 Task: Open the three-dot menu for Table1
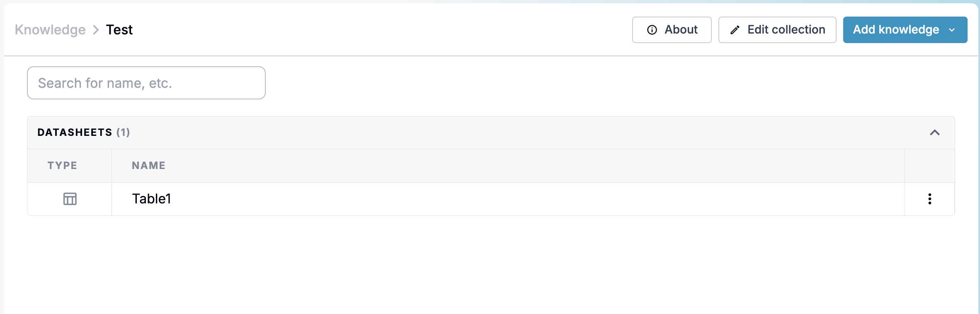click(930, 199)
